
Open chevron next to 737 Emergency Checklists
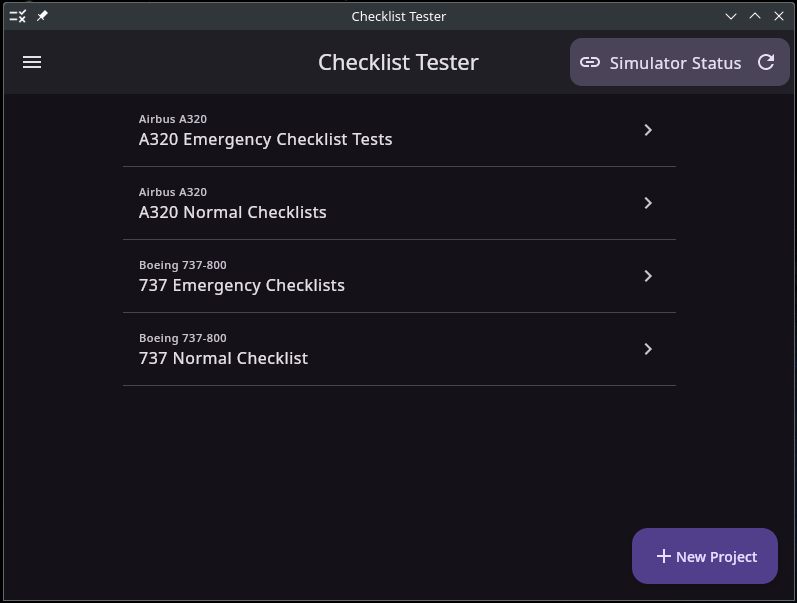648,276
